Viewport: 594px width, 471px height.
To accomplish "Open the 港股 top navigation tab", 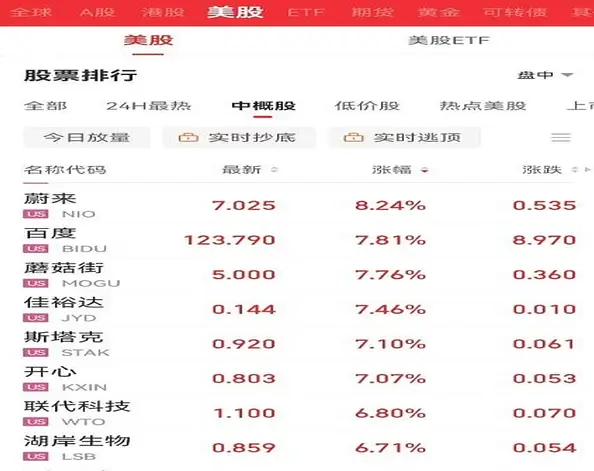I will (x=163, y=12).
